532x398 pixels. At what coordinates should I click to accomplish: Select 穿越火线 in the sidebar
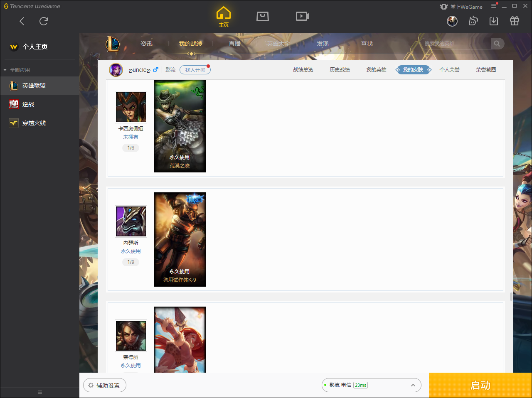39,123
